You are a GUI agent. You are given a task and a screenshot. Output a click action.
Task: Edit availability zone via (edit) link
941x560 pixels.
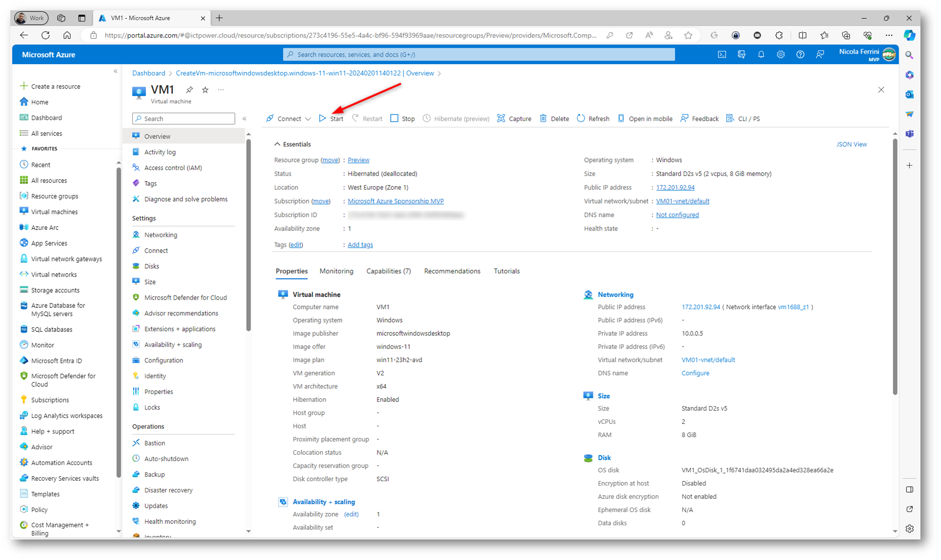click(x=352, y=514)
